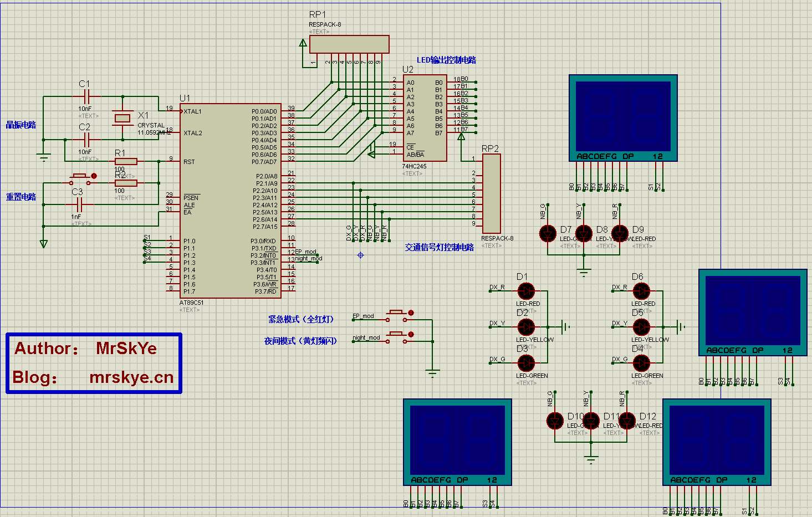Click the DX_G net label beside D4
Screen dimensions: 812x517
click(x=620, y=359)
